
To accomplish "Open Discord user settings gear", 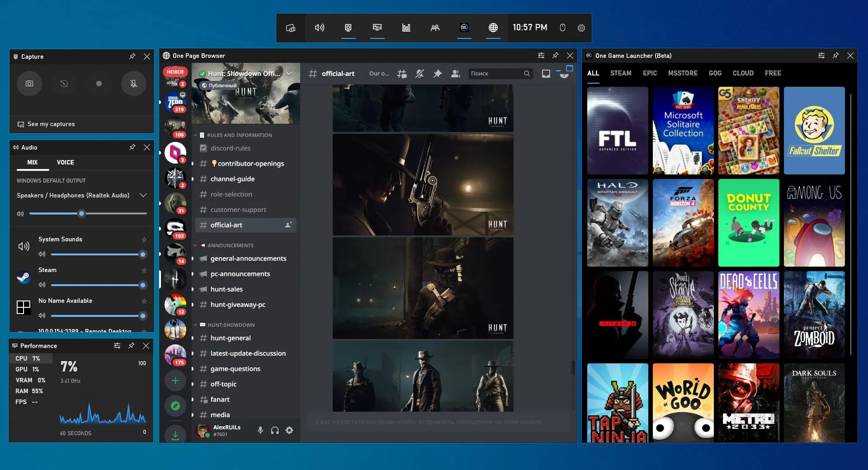I will point(289,430).
